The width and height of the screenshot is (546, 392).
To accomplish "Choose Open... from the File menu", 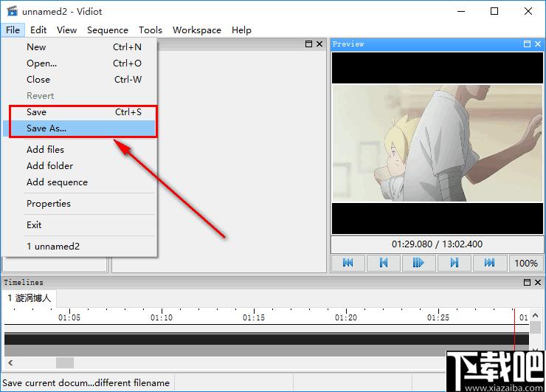I will (x=80, y=63).
